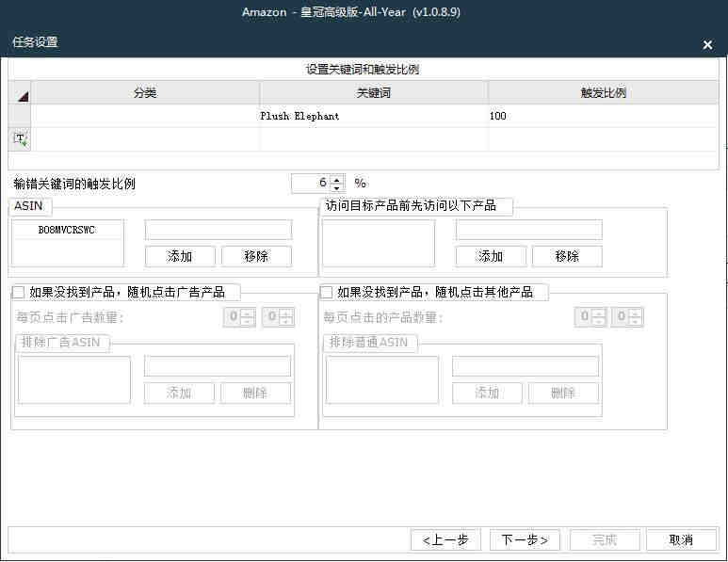Click the row header of Plush Elephant row
This screenshot has width=728, height=562.
[20, 116]
